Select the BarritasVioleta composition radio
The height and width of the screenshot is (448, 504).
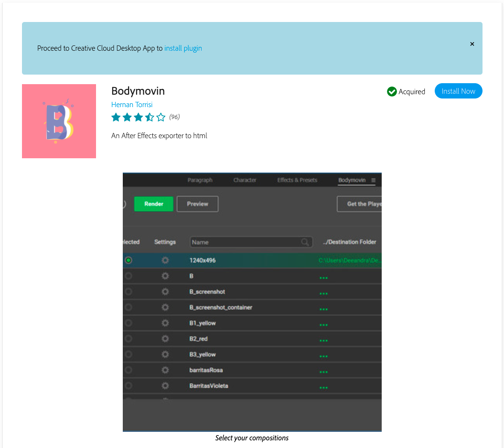[129, 386]
